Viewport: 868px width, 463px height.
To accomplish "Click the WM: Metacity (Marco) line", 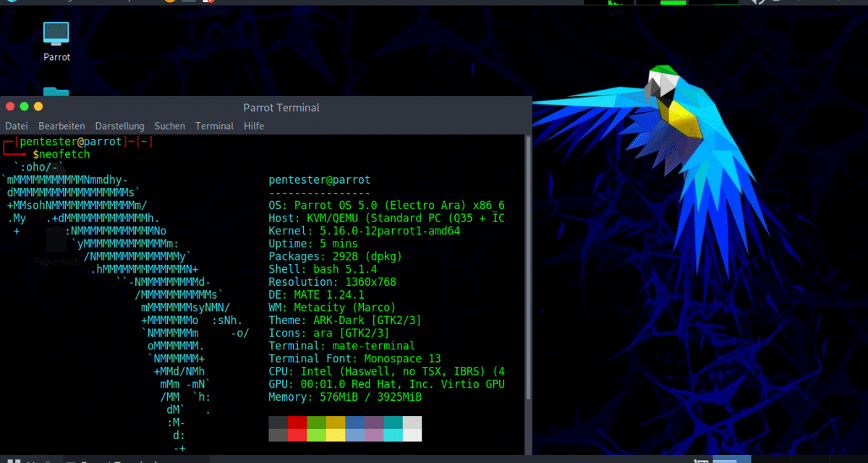I will 332,308.
